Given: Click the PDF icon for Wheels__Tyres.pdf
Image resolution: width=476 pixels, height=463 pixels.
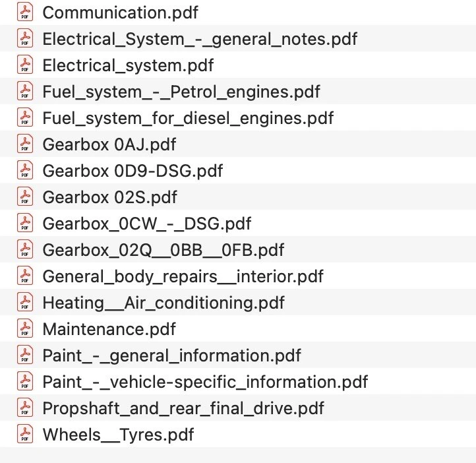Looking at the screenshot, I should click(25, 434).
